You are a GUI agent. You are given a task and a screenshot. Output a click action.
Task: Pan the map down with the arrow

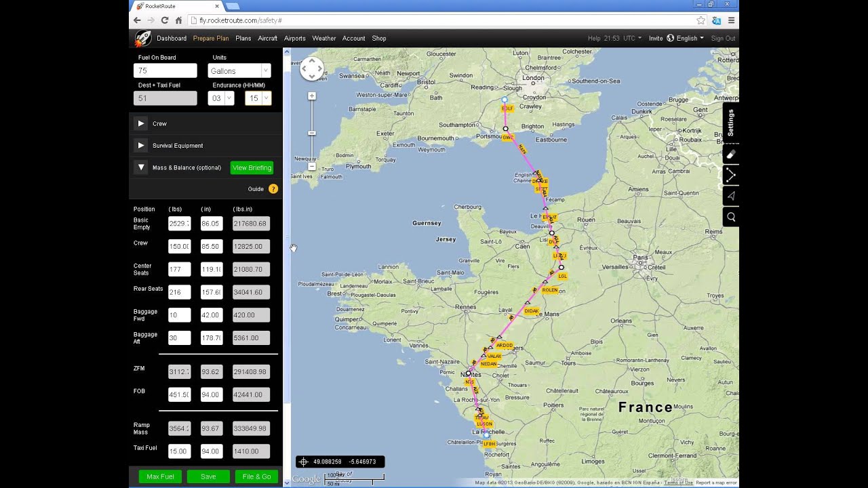pos(312,76)
